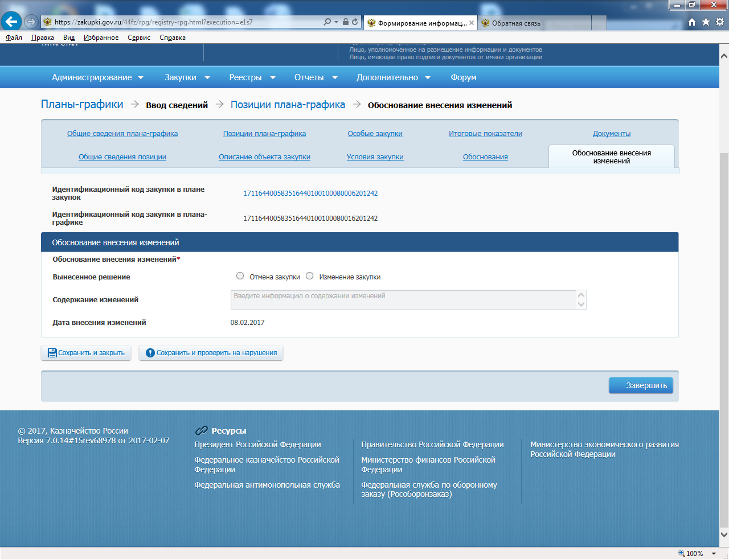Expand the Закупки dropdown menu
Image resolution: width=729 pixels, height=560 pixels.
(x=187, y=77)
